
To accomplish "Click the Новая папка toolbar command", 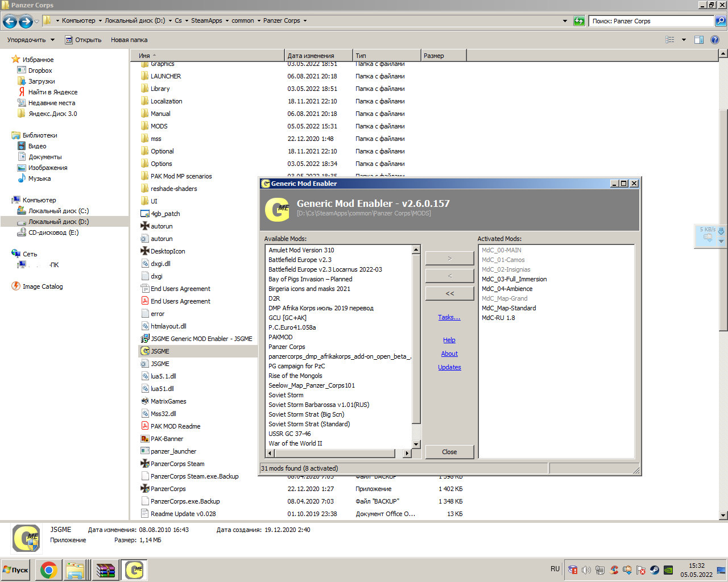I will (129, 40).
